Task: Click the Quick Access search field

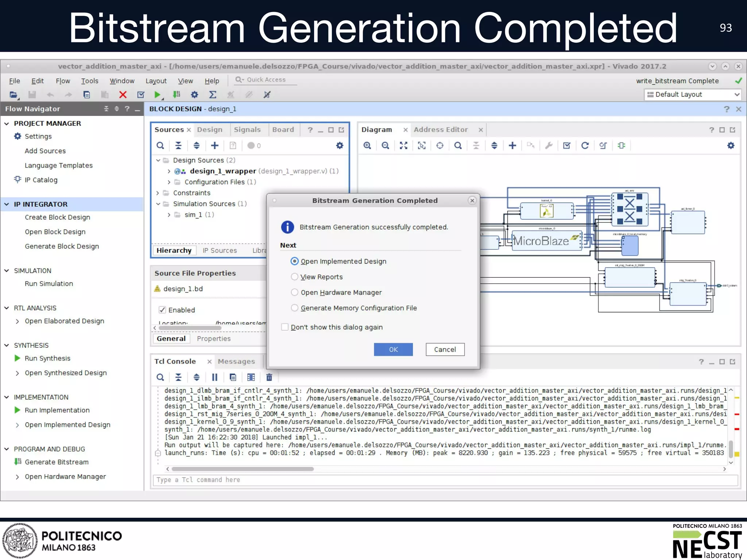Action: pos(266,80)
